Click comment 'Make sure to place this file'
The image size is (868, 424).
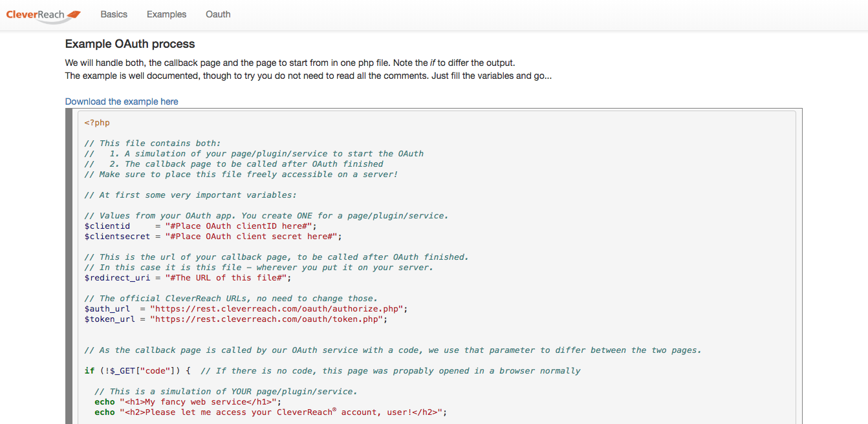[x=241, y=174]
